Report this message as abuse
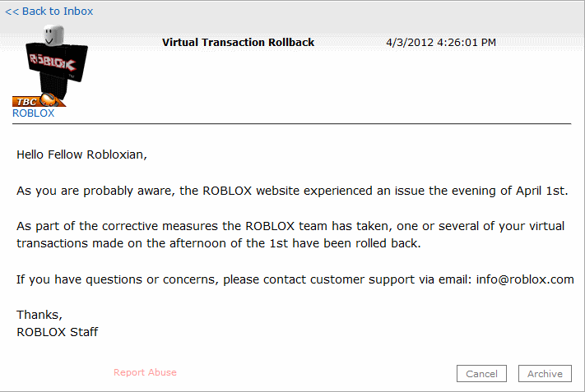This screenshot has height=392, width=585. pos(145,372)
